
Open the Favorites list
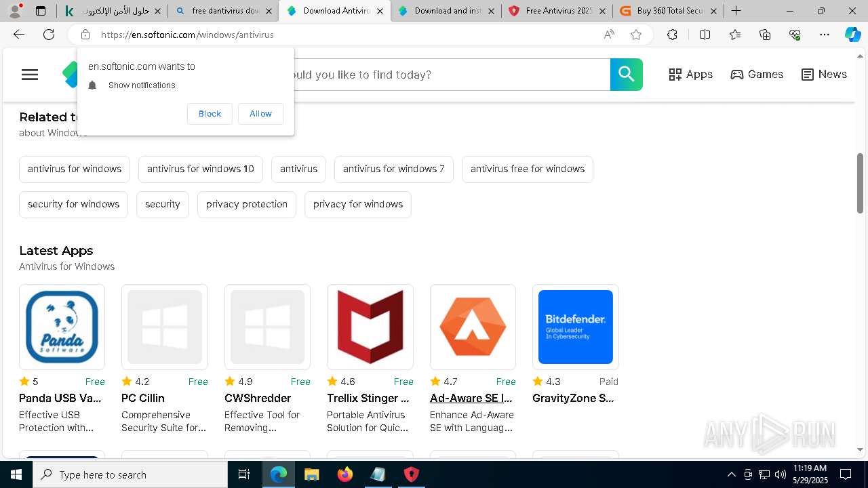(x=735, y=35)
